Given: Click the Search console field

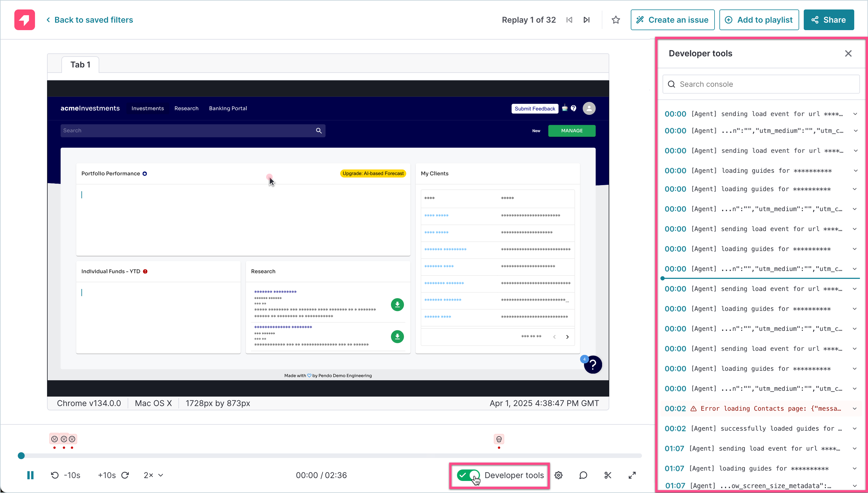Looking at the screenshot, I should pyautogui.click(x=761, y=84).
